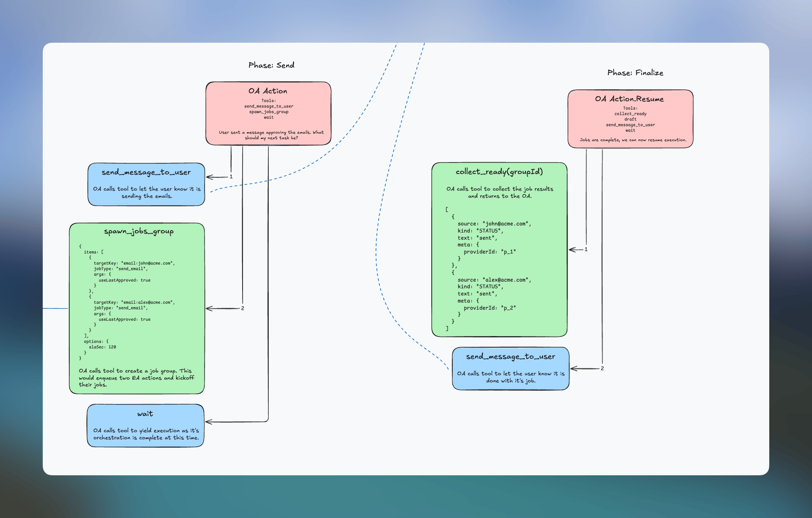The image size is (812, 518).
Task: Click the source "alex@acme.com" line in collect_ready
Action: pos(494,280)
